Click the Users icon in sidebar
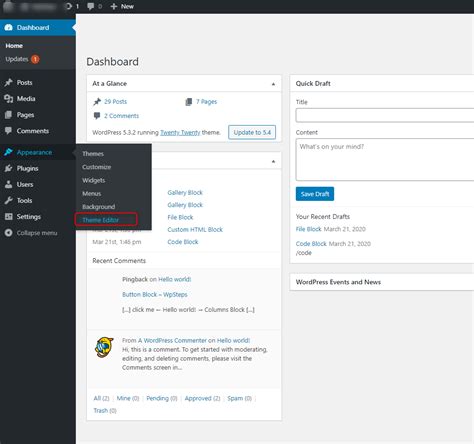474x444 pixels. [8, 184]
